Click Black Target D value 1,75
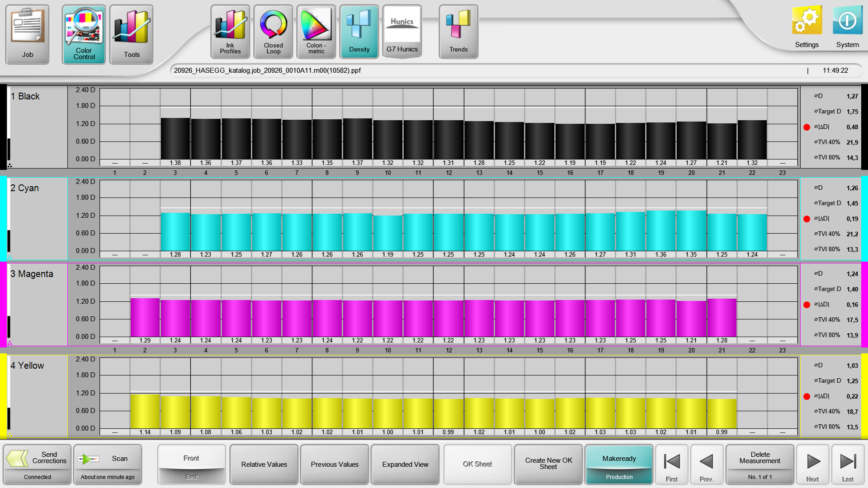This screenshot has width=868, height=488. point(852,112)
